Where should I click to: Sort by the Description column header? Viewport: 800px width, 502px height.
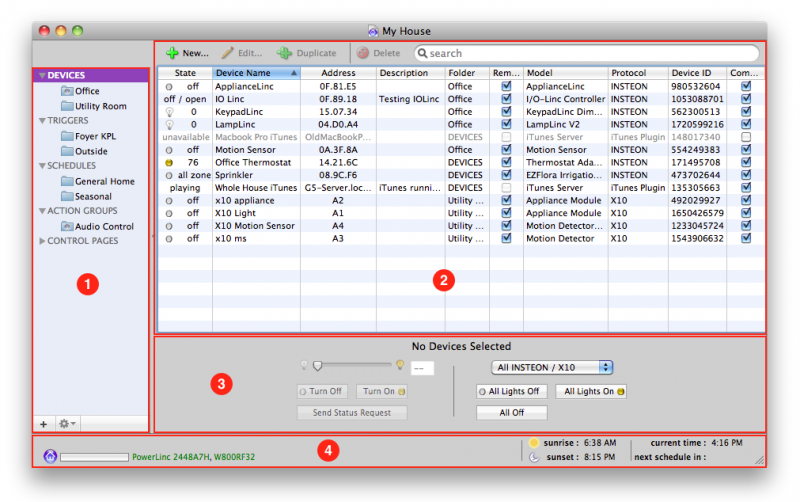pos(411,73)
